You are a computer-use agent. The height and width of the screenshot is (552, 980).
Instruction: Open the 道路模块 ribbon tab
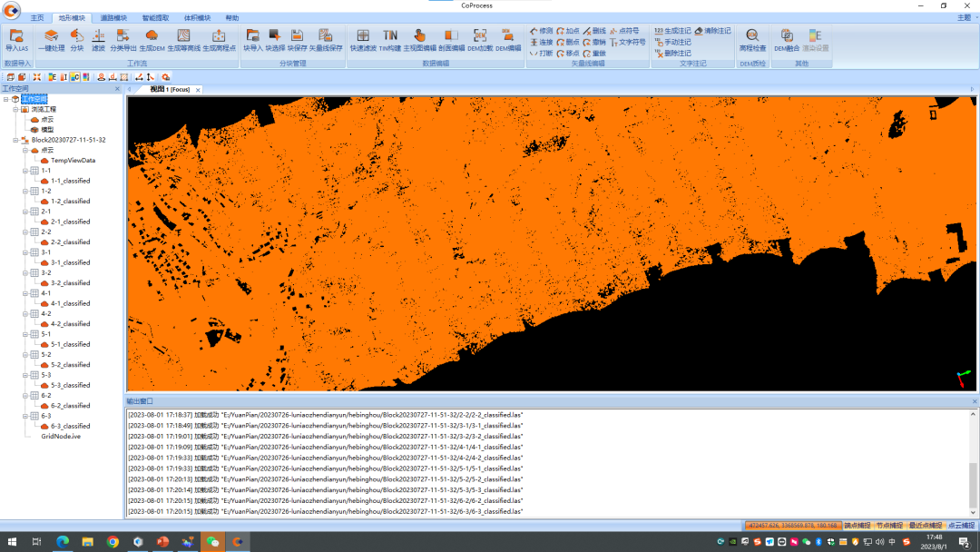coord(113,18)
